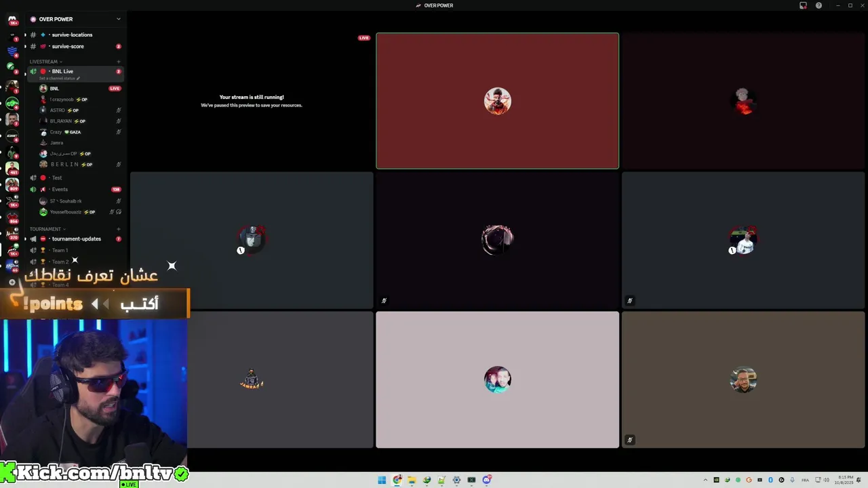868x488 pixels.
Task: Expand tournament-updates channel thread arrow
Action: pyautogui.click(x=25, y=239)
